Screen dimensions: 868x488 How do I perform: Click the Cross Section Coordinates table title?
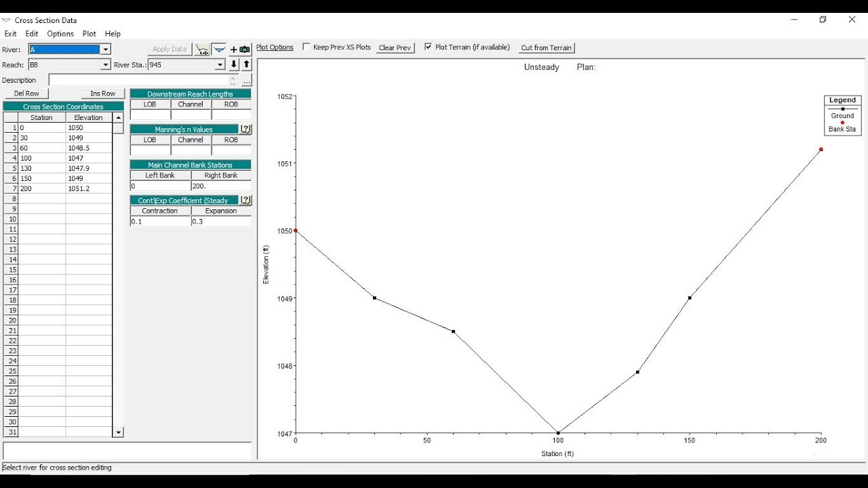63,106
